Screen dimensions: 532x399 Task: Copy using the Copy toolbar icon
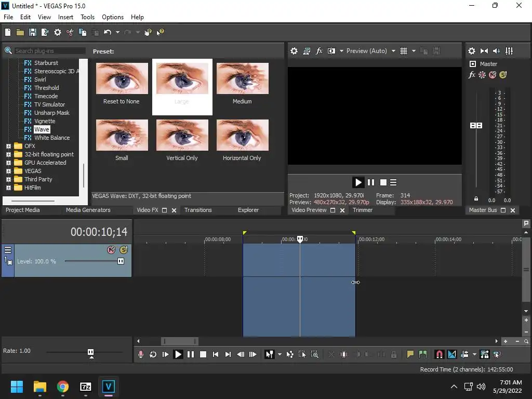click(x=83, y=32)
